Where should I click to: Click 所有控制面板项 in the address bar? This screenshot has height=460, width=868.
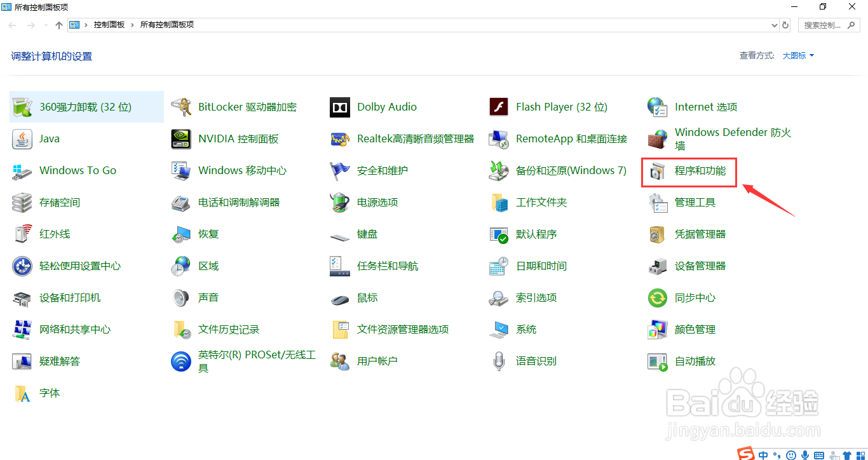click(166, 25)
